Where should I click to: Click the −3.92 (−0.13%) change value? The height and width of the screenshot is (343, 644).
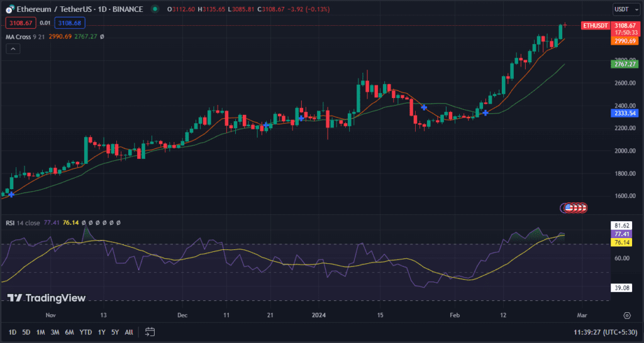click(x=308, y=9)
